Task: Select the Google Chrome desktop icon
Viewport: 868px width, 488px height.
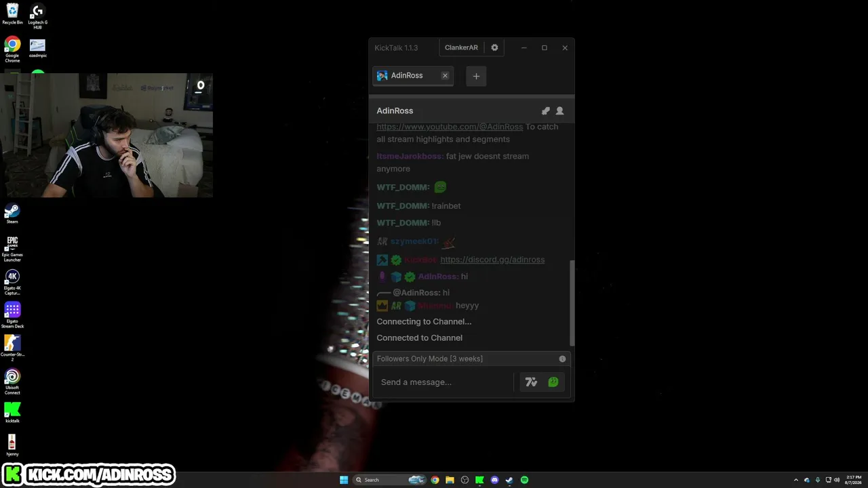Action: coord(12,50)
